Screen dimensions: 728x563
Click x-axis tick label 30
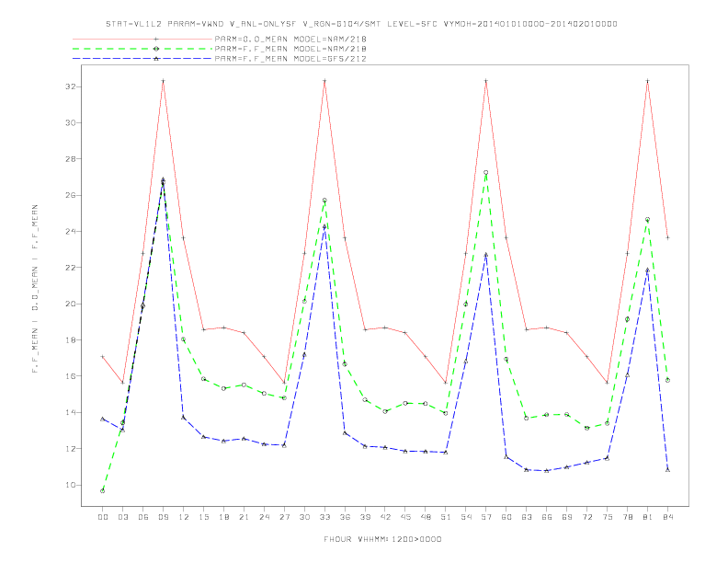[304, 517]
